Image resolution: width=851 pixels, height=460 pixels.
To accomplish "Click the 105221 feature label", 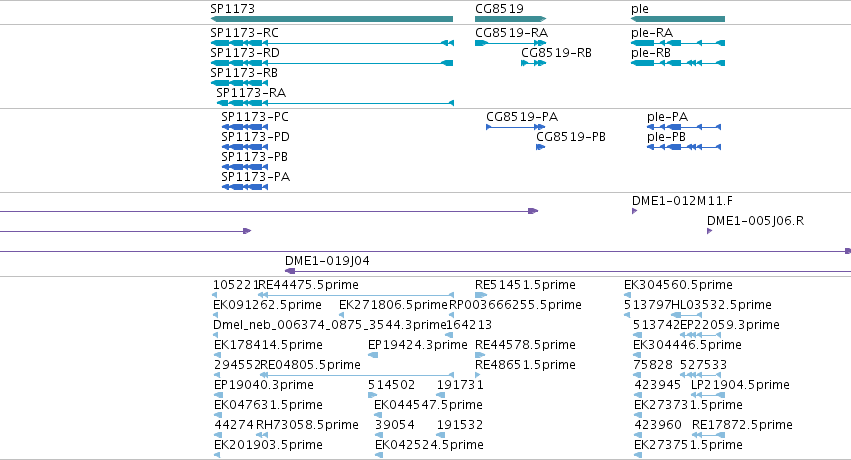I will (x=236, y=285).
